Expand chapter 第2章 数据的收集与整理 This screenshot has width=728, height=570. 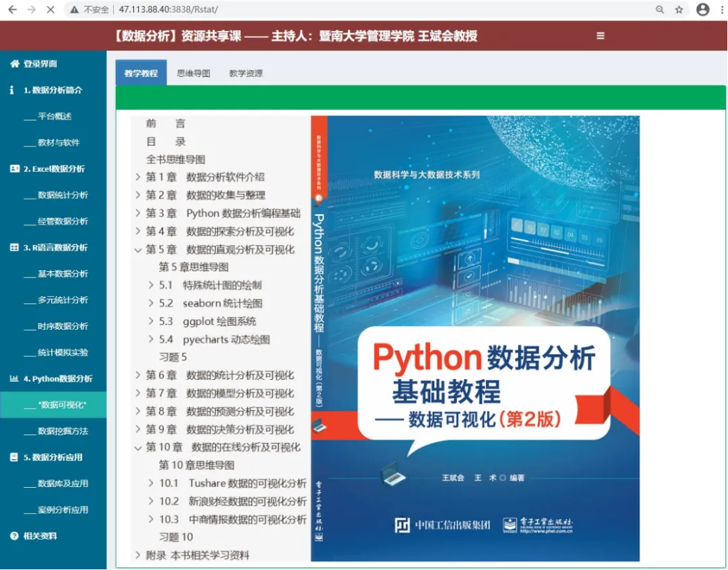pyautogui.click(x=138, y=195)
